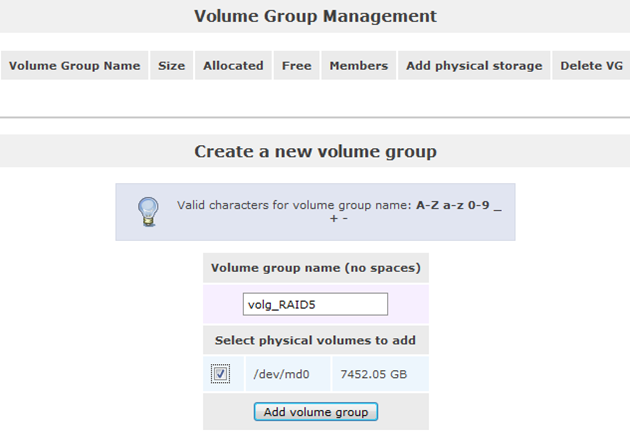Click the lightbulb hint icon
Viewport: 630px width, 431px height.
tap(147, 211)
